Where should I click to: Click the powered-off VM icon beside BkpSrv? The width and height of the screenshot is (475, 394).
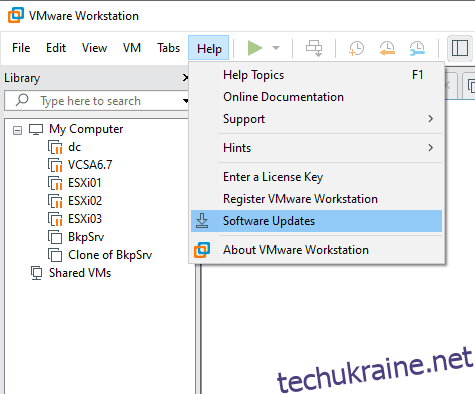55,237
